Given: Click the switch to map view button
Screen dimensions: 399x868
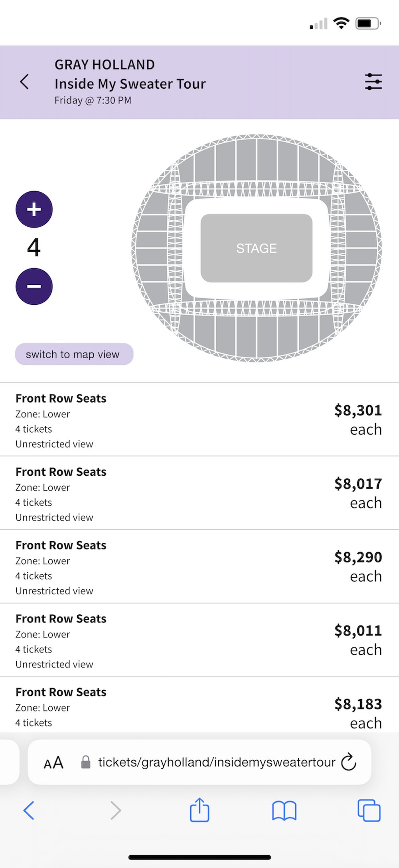Looking at the screenshot, I should tap(74, 354).
